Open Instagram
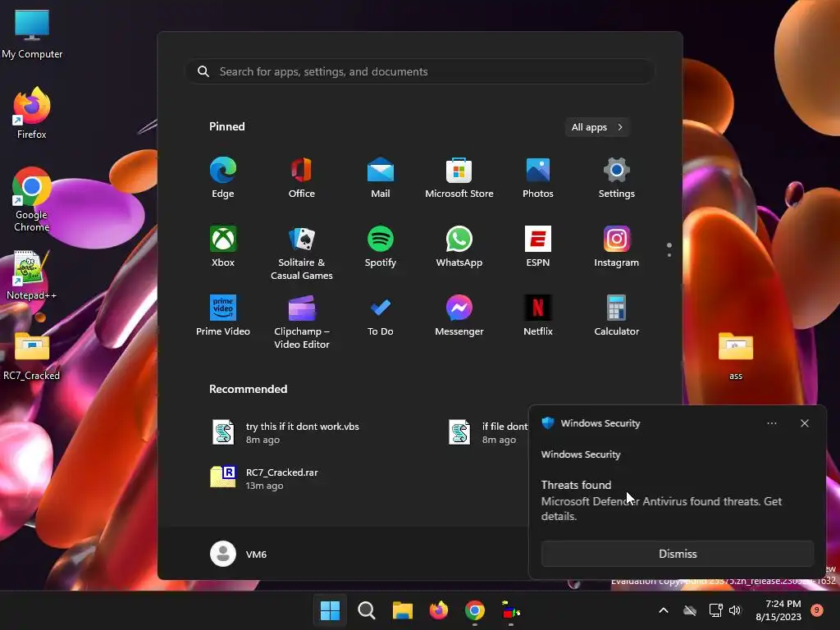 (x=617, y=247)
